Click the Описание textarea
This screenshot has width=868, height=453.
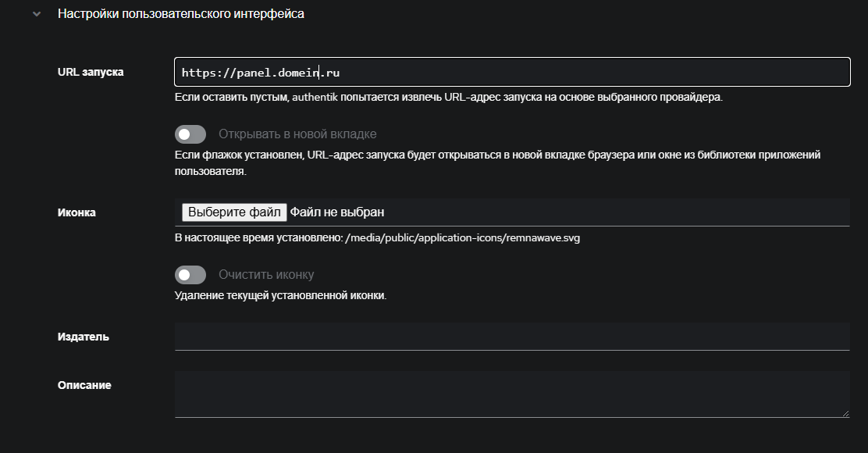tap(514, 394)
